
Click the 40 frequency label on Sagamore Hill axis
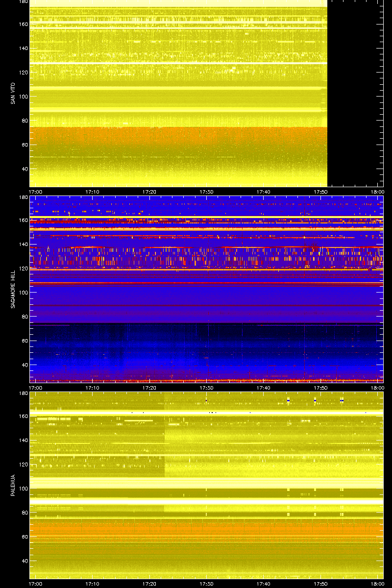tap(24, 365)
